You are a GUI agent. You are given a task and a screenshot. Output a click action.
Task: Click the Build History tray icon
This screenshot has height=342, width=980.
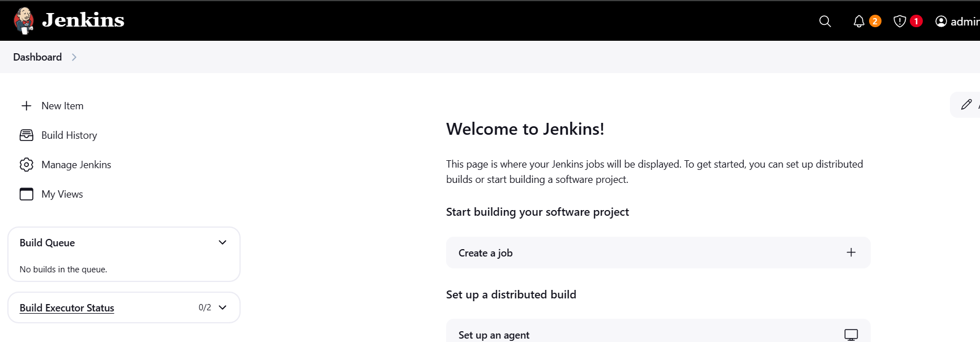[x=26, y=135]
